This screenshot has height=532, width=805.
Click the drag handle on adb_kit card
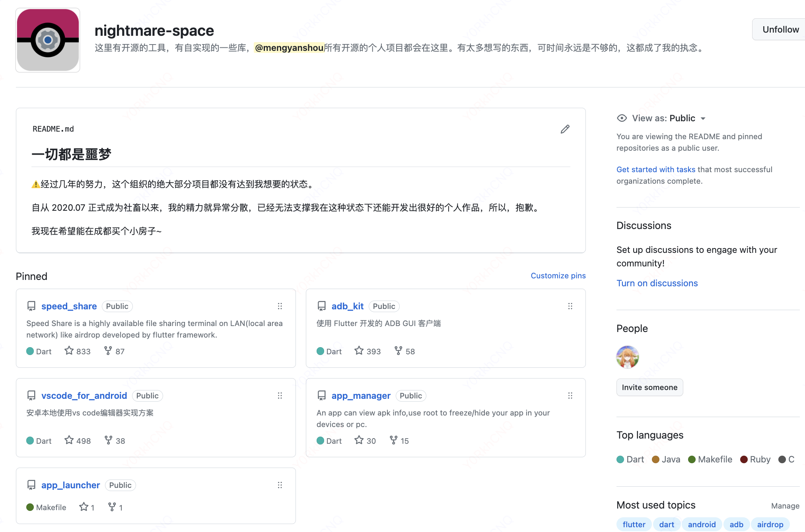[x=570, y=306]
